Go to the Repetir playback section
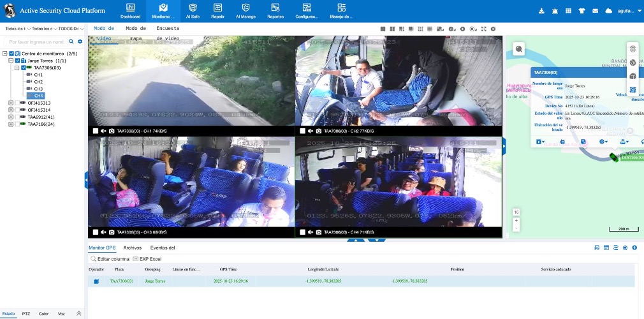The width and height of the screenshot is (644, 319). click(x=217, y=11)
